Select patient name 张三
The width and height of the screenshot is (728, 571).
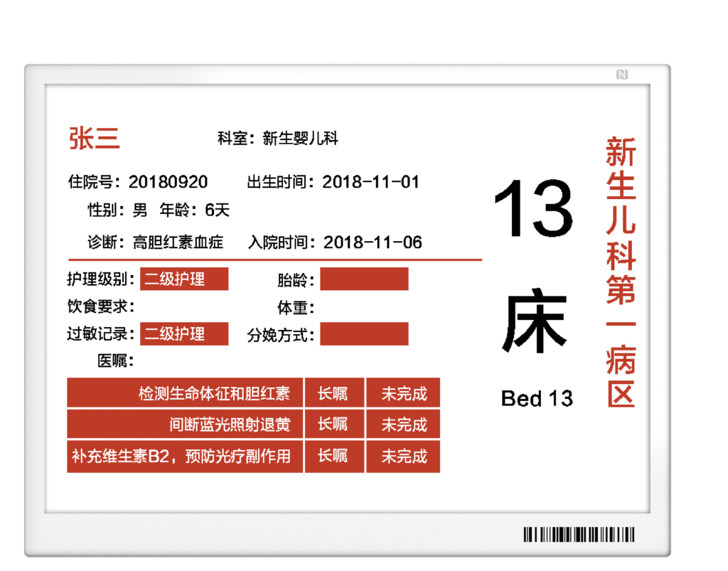click(x=95, y=139)
